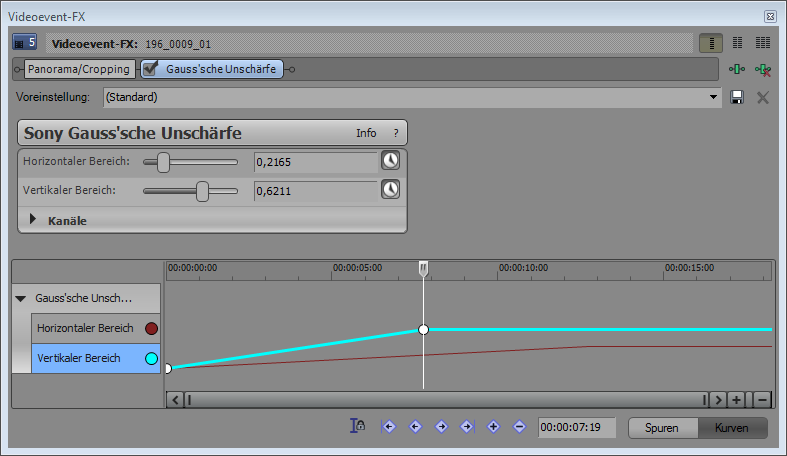This screenshot has width=787, height=456.
Task: Add a new keyframe with plus diamond
Action: (493, 427)
